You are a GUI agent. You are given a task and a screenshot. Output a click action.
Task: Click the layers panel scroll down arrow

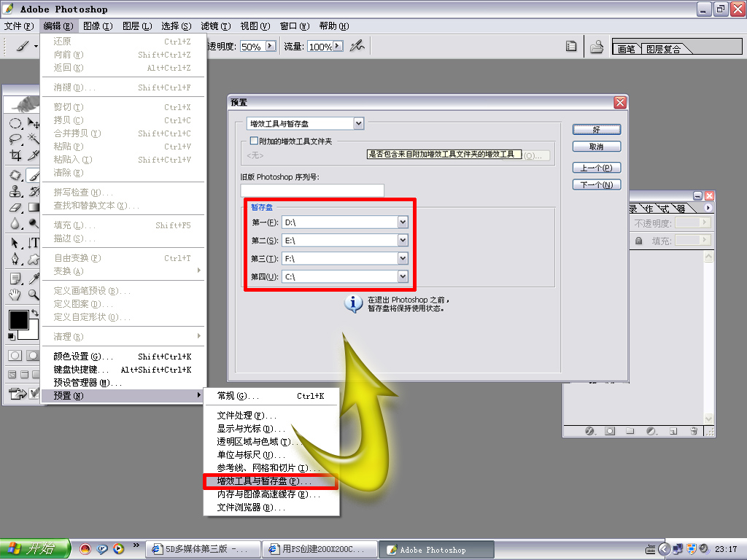pyautogui.click(x=708, y=419)
